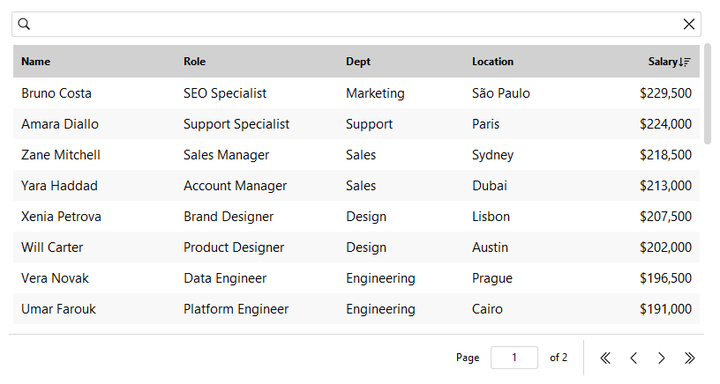Click the $202,000 salary cell
The height and width of the screenshot is (384, 720).
[x=666, y=247]
